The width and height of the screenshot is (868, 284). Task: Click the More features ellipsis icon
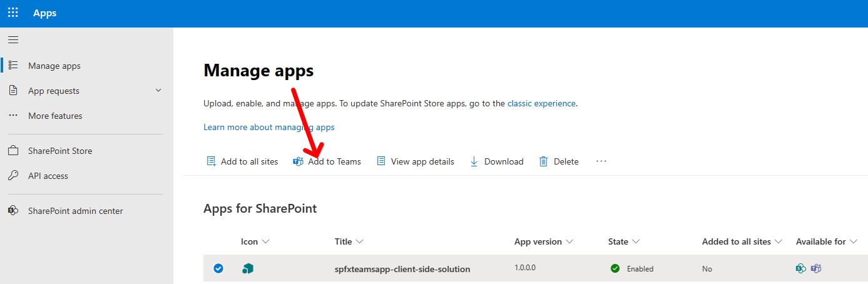[13, 116]
